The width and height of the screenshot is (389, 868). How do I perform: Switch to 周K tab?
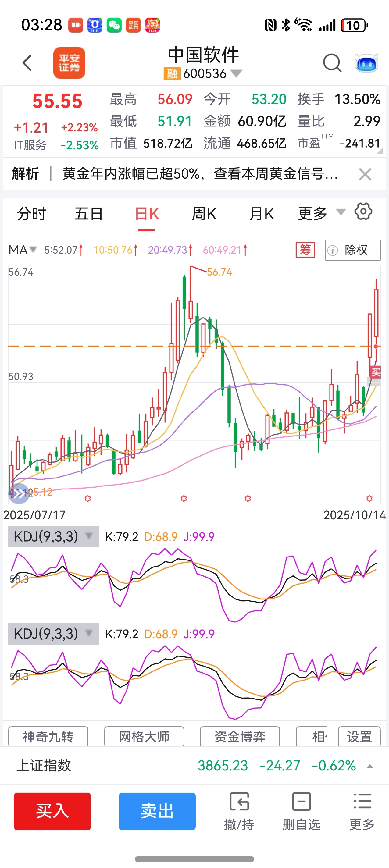(x=204, y=214)
